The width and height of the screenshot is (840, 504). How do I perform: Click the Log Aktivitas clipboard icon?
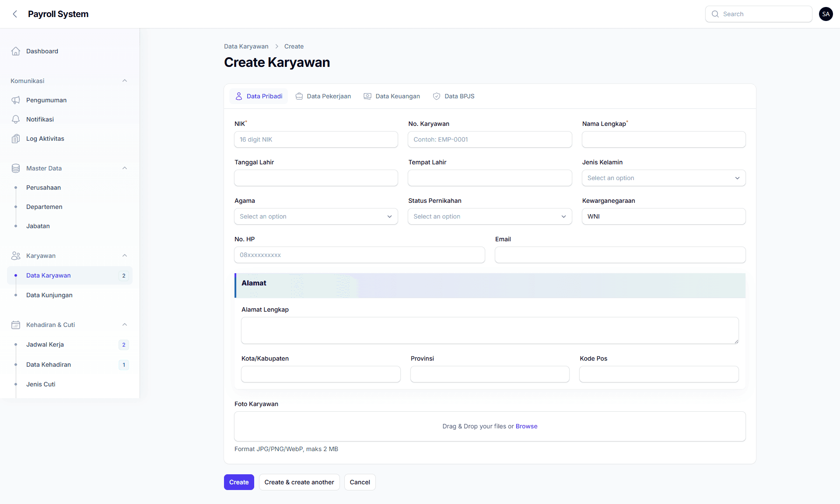coord(16,139)
